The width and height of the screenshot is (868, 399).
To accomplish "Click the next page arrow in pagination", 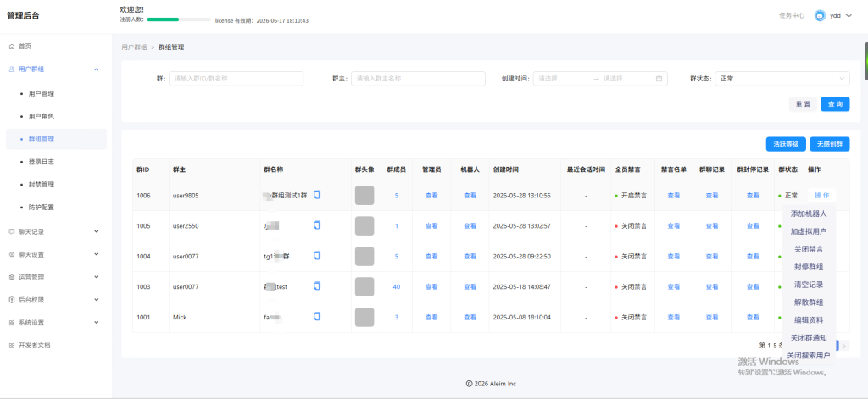I will point(844,346).
